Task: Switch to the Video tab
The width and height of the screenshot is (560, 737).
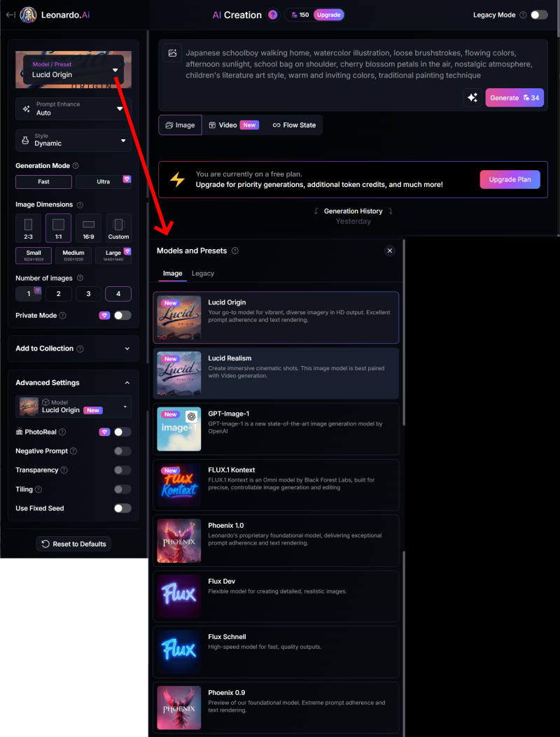Action: click(x=233, y=125)
